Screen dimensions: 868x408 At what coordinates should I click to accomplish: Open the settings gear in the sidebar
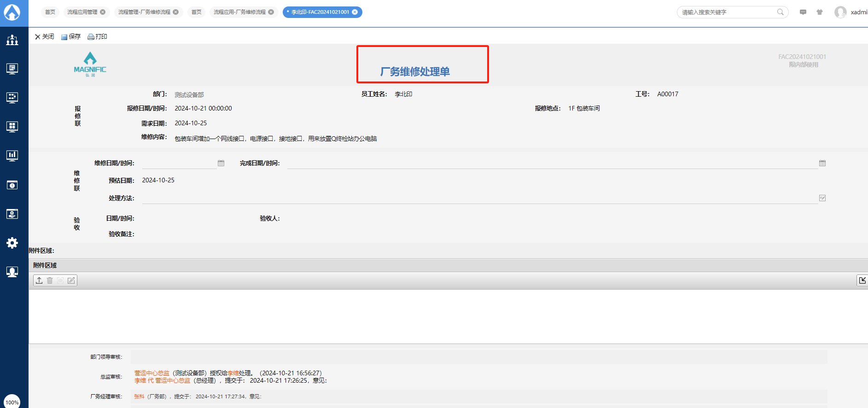point(12,243)
